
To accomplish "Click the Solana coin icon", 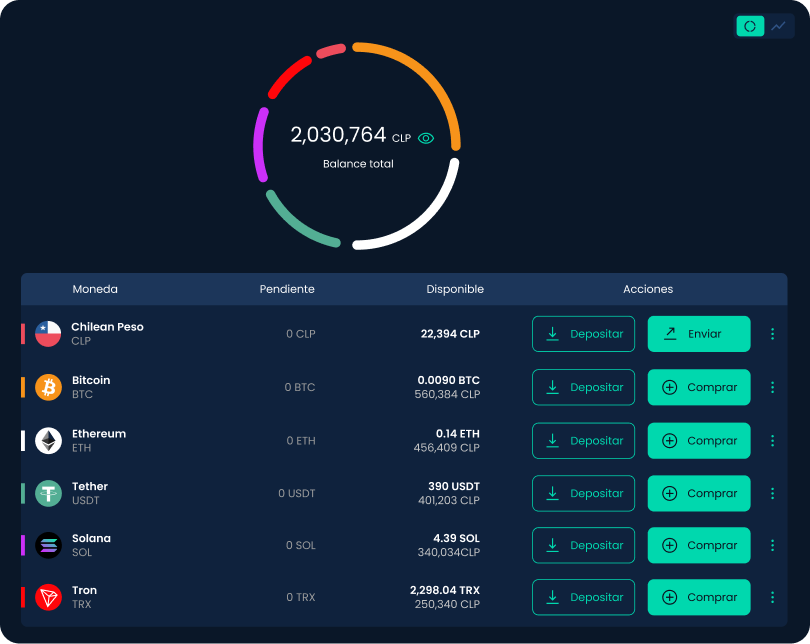I will [47, 545].
